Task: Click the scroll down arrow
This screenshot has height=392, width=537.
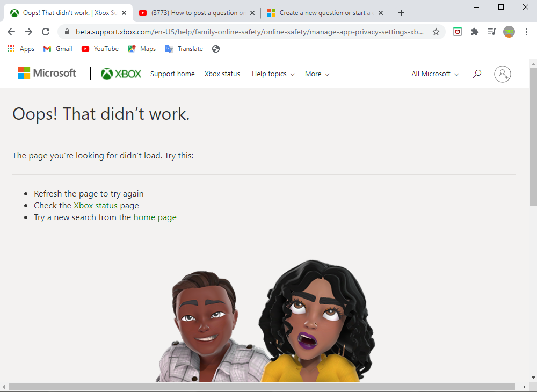Action: tap(533, 378)
